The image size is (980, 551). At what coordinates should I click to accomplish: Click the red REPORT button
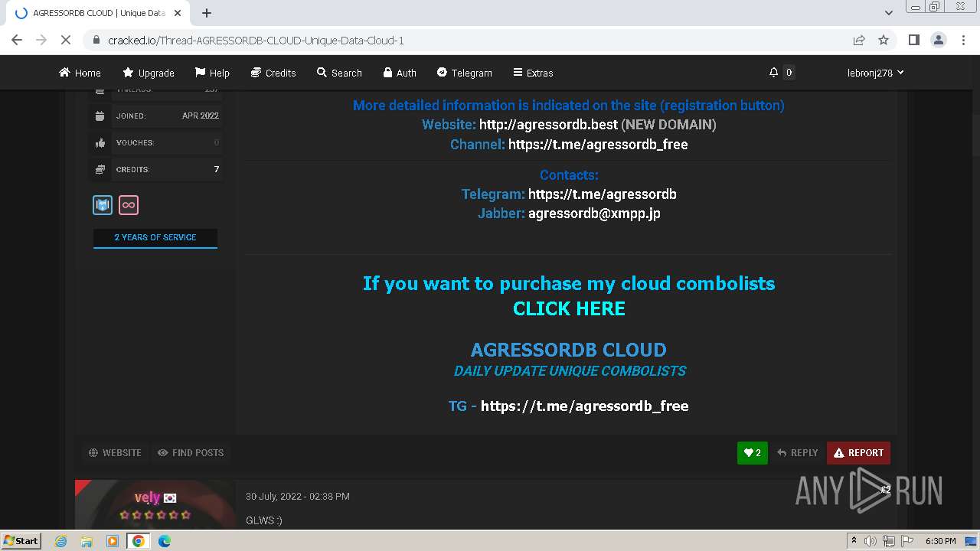(858, 453)
